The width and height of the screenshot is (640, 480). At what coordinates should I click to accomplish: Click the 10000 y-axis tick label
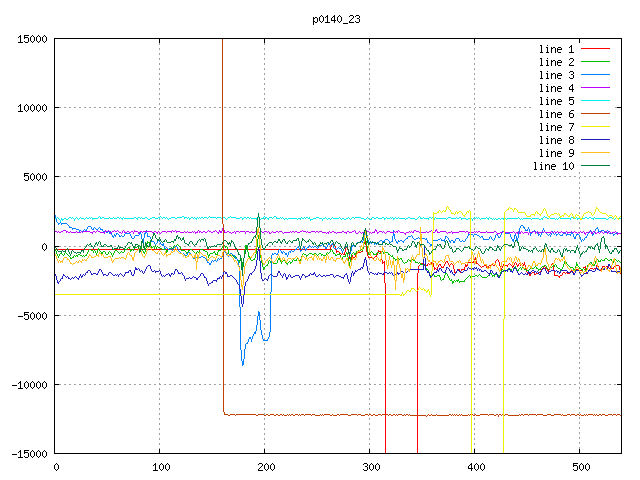click(31, 108)
